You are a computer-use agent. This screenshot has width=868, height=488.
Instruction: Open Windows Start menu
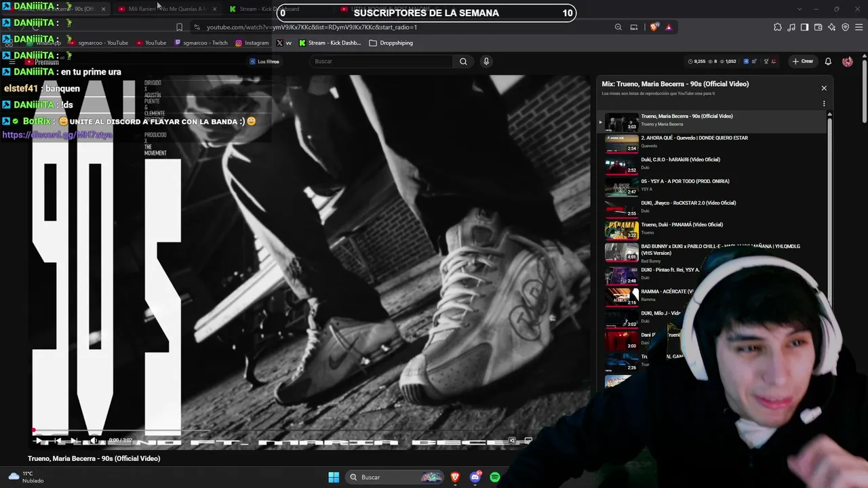coord(334,477)
